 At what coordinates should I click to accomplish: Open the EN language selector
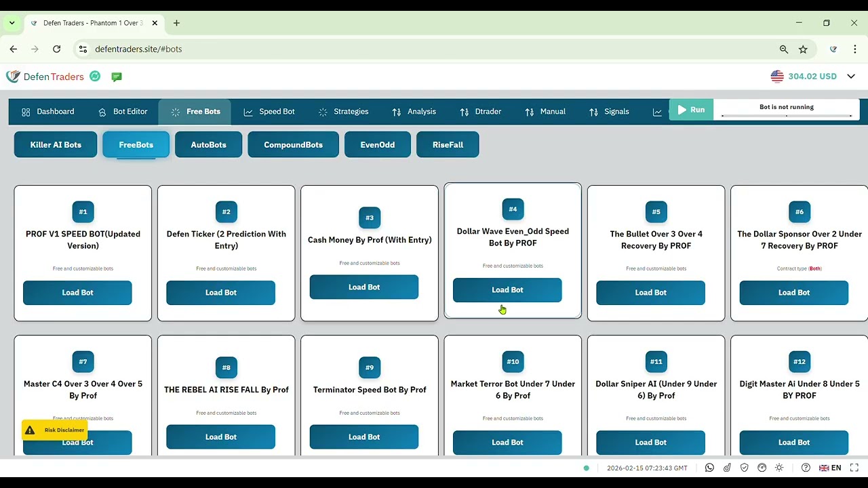[x=830, y=468]
